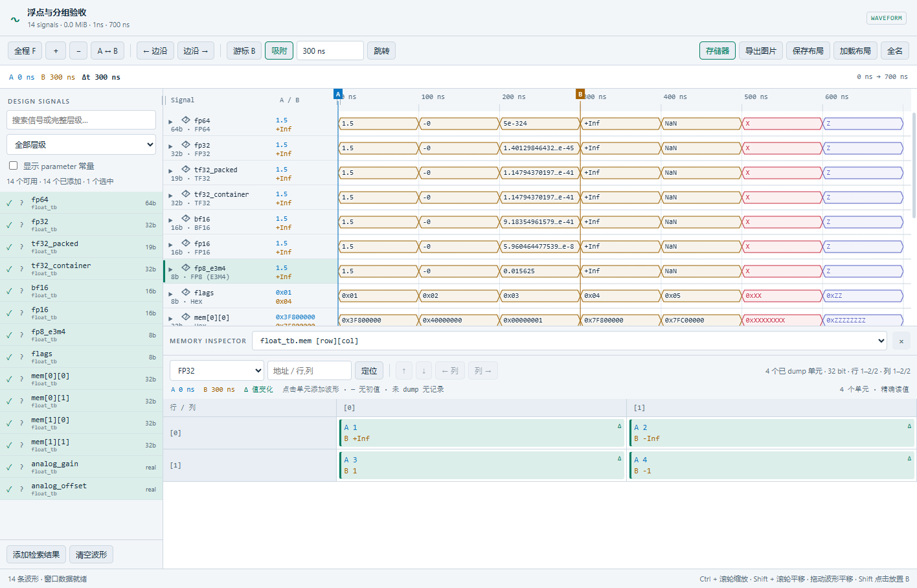Open the float_tb.mem [row][col] memory dropdown
The width and height of the screenshot is (917, 588).
click(570, 341)
